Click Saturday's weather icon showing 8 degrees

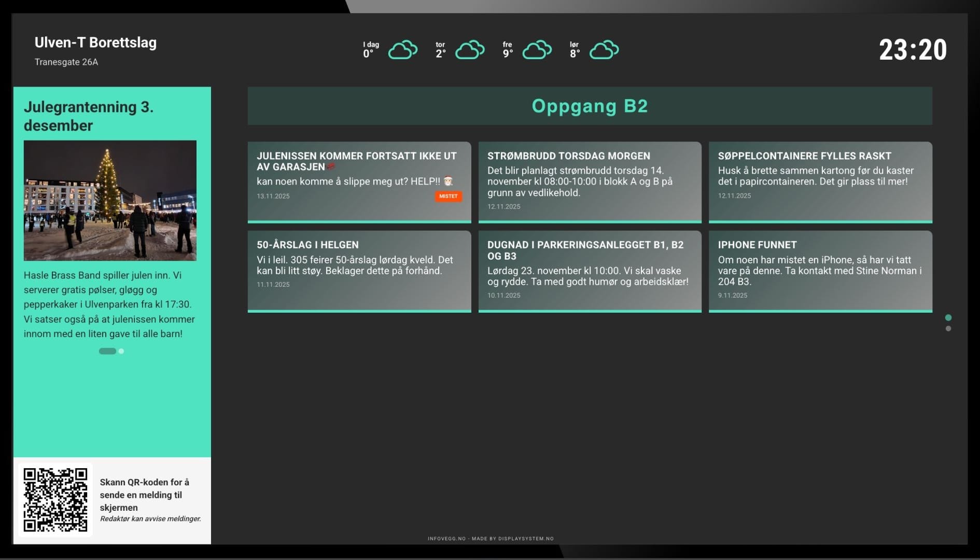(x=604, y=50)
